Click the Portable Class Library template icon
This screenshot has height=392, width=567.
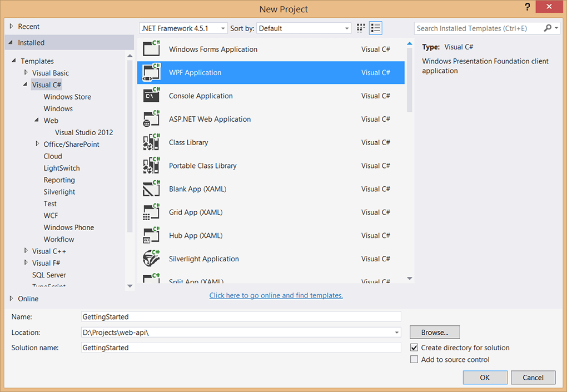(x=151, y=166)
